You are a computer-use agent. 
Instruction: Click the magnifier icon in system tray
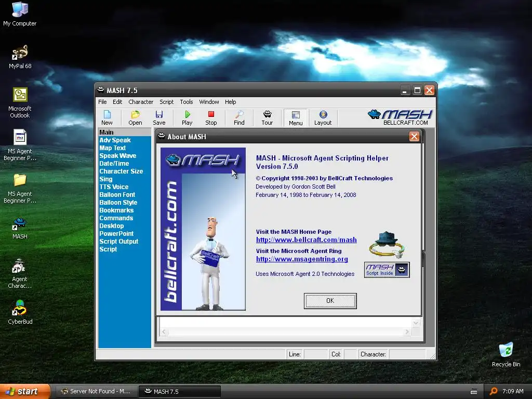pyautogui.click(x=494, y=391)
